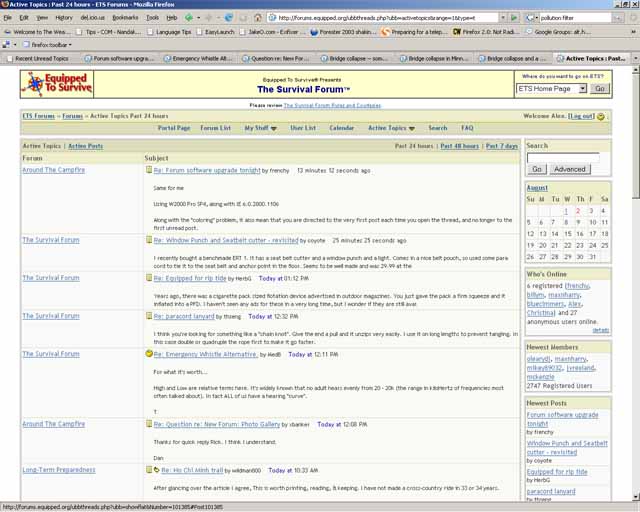This screenshot has width=640, height=512.
Task: Click post icon beside Ho Chi Minh trail
Action: pos(149,470)
